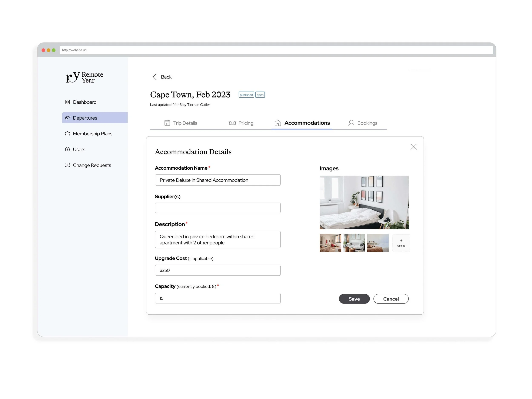Image resolution: width=532 pixels, height=399 pixels.
Task: Select the Dashboard icon in the sidebar
Action: 68,102
